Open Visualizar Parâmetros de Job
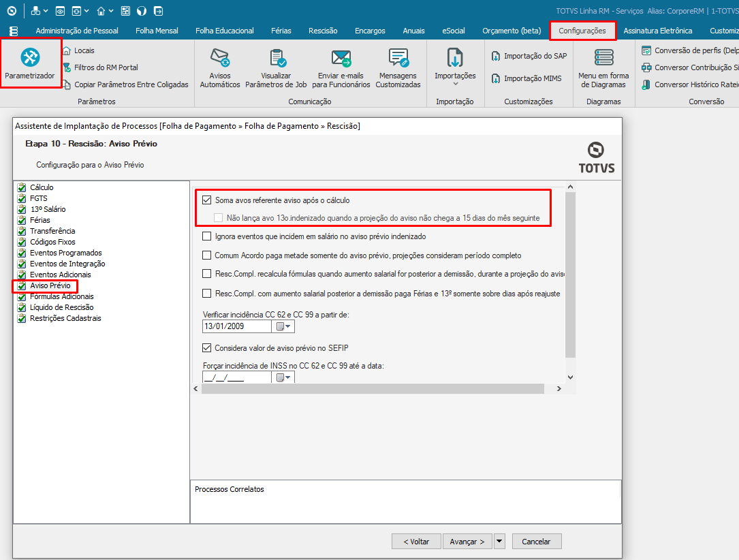739x560 pixels. [x=276, y=68]
